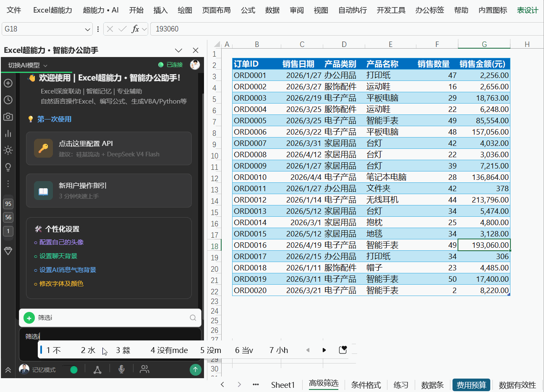
Task: Click the book icon on 新用户操作指引 card
Action: pos(43,191)
